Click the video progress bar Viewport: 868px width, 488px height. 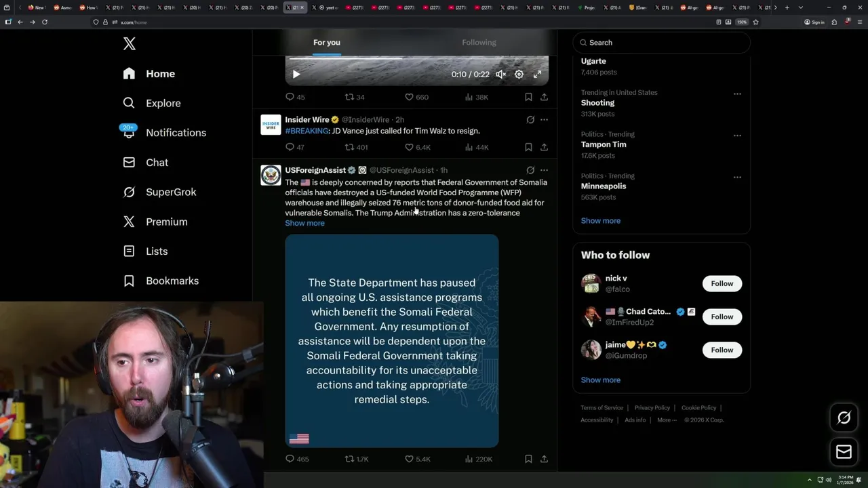(x=416, y=58)
